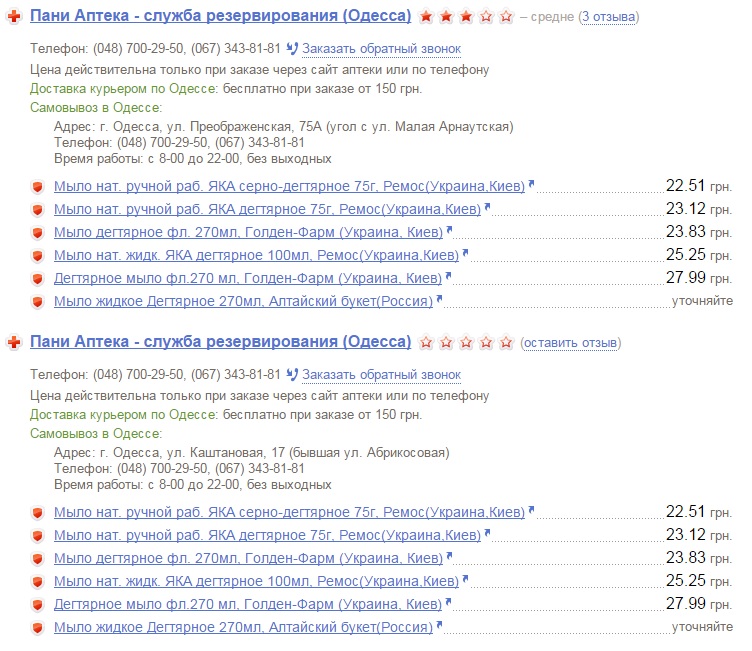The height and width of the screenshot is (651, 752).
Task: Click the external-link arrow after ЯКА дегтярное 100мл in the Преображенская listing
Action: point(466,254)
